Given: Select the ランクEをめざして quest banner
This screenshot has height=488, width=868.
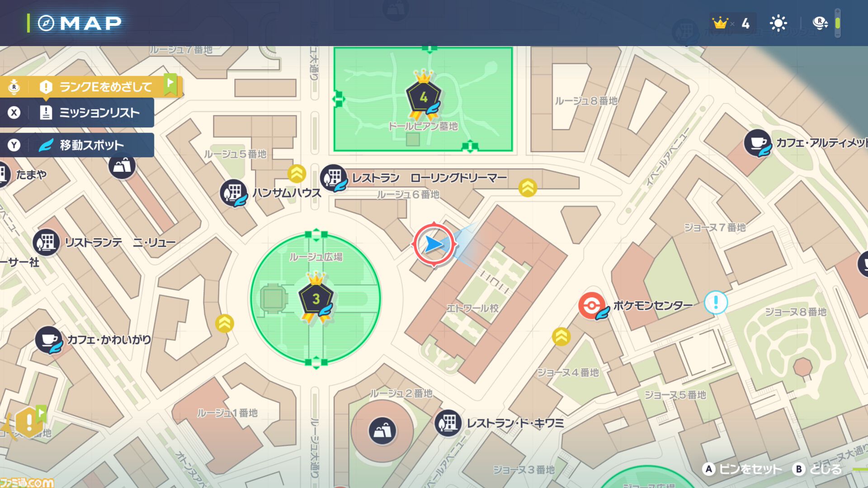Looking at the screenshot, I should tap(90, 86).
